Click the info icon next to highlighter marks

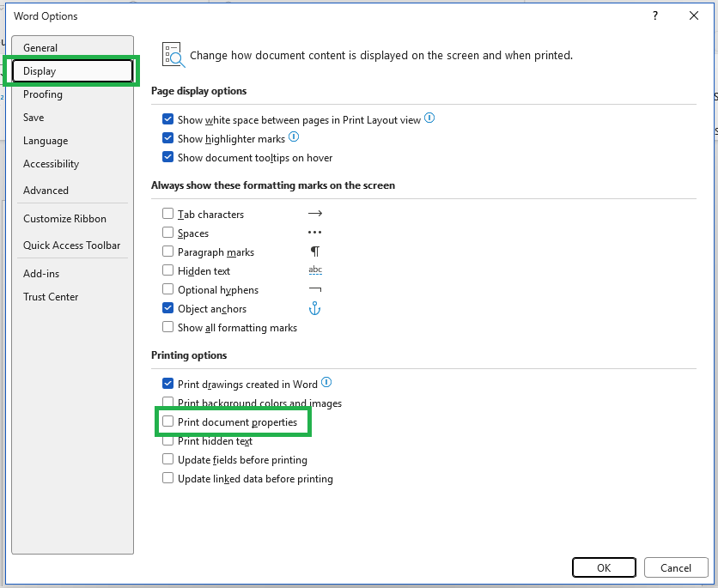coord(294,136)
